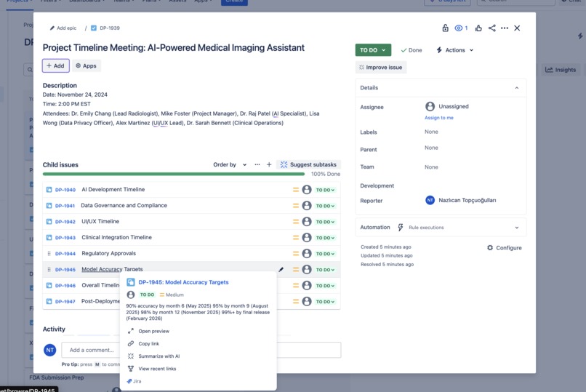This screenshot has width=586, height=392.
Task: Click Improve issue button
Action: [380, 67]
